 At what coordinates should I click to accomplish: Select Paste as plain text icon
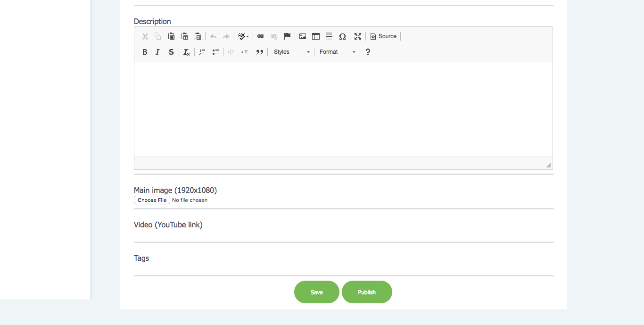[185, 36]
